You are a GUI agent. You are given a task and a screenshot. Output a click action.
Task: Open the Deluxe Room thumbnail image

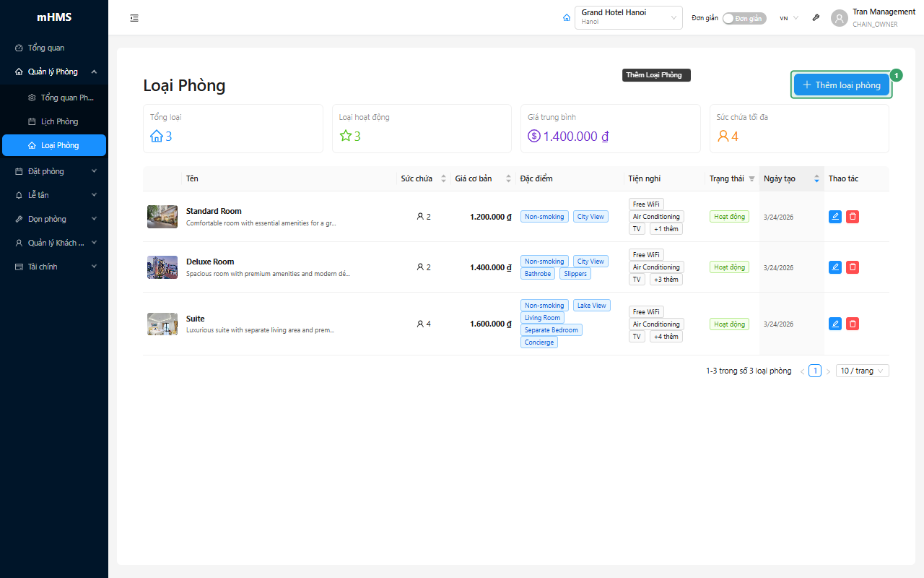(162, 267)
